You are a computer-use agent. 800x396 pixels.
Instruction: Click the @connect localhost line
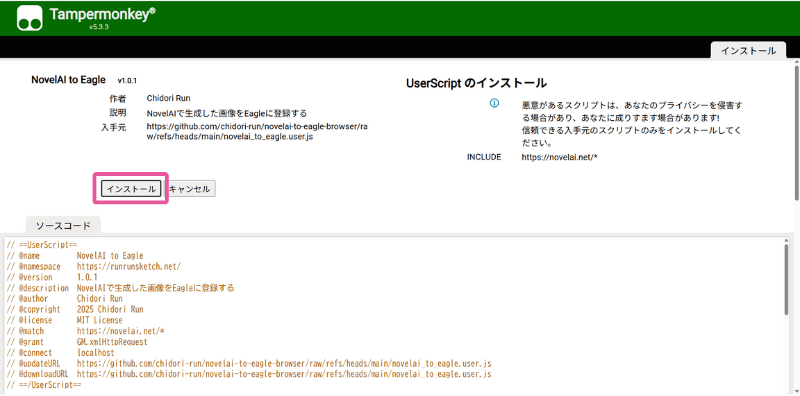click(60, 353)
